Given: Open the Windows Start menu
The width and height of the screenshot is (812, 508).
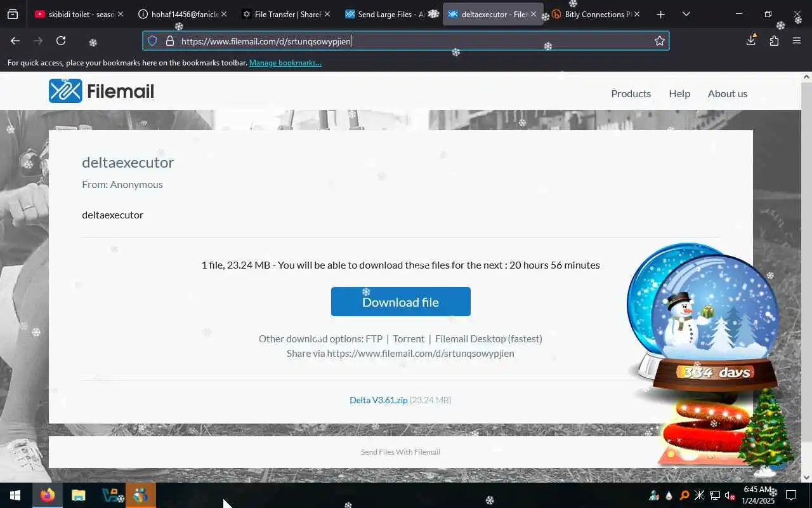Looking at the screenshot, I should point(15,495).
